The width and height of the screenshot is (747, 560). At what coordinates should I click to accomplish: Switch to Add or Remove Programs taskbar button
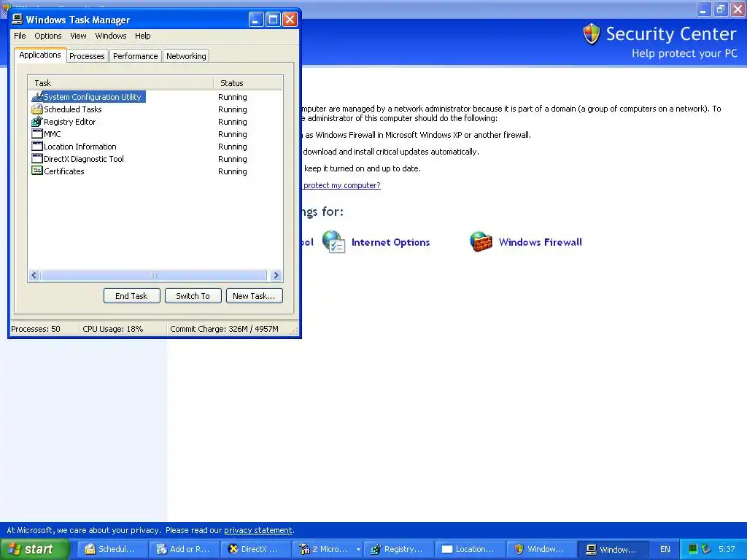click(x=184, y=549)
